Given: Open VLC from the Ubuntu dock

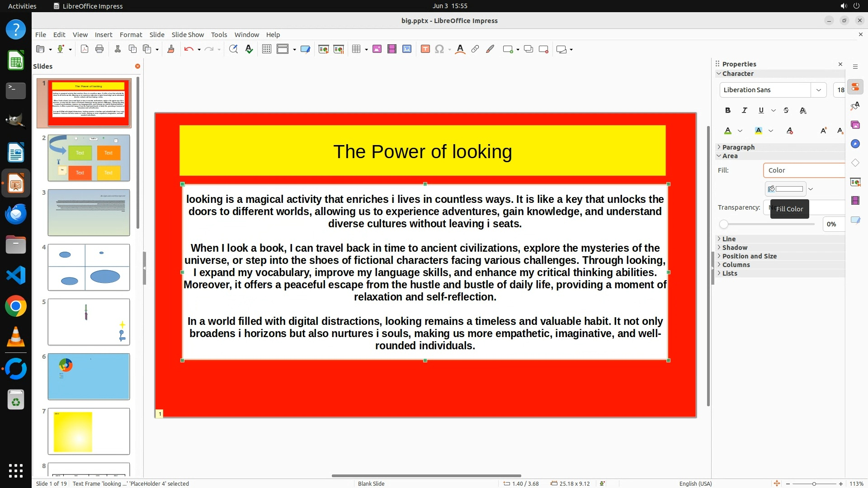Looking at the screenshot, I should pos(16,337).
